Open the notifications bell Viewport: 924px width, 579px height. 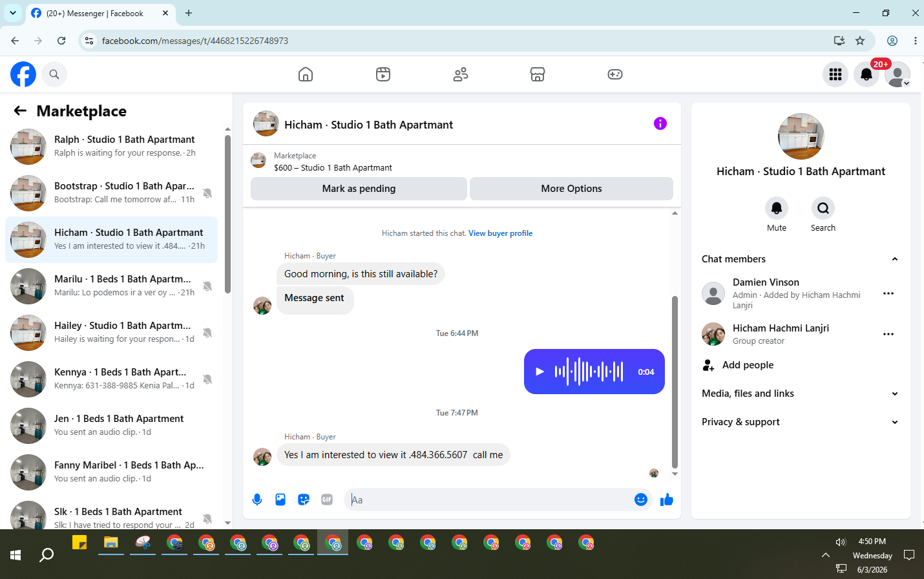coord(866,74)
